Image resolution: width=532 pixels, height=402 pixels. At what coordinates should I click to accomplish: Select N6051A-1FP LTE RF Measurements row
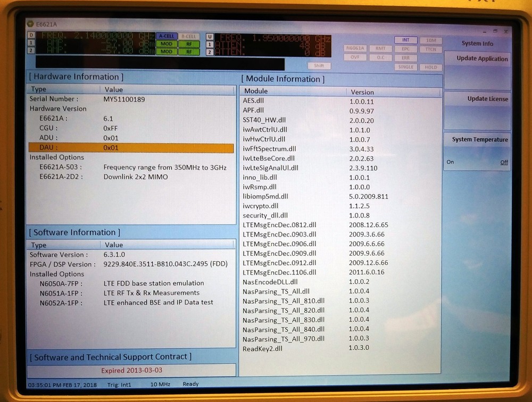[131, 293]
